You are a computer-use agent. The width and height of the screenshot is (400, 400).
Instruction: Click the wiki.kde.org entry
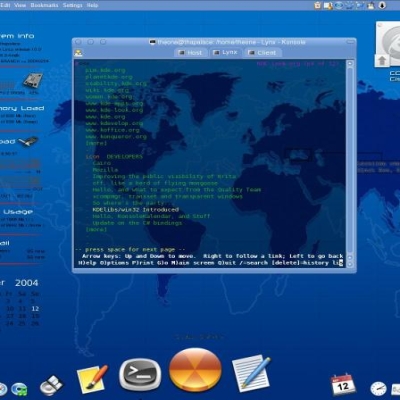coord(107,90)
